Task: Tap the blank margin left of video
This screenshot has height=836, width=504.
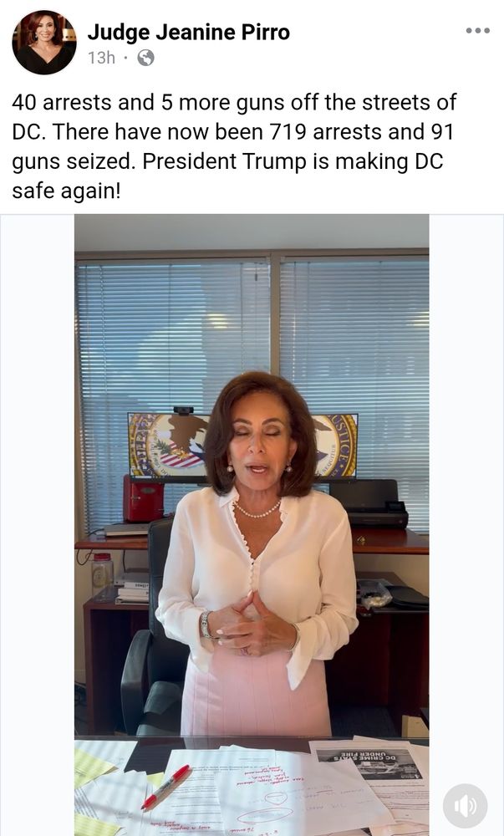Action: [x=38, y=525]
